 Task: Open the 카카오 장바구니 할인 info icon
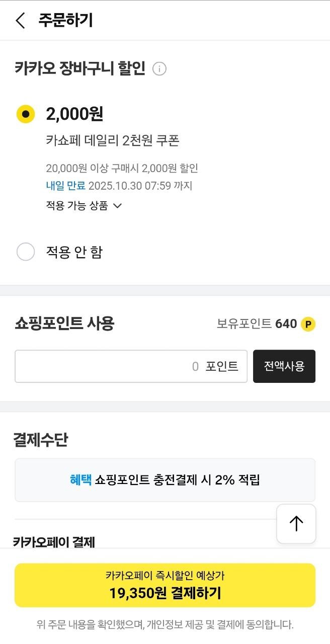(159, 69)
